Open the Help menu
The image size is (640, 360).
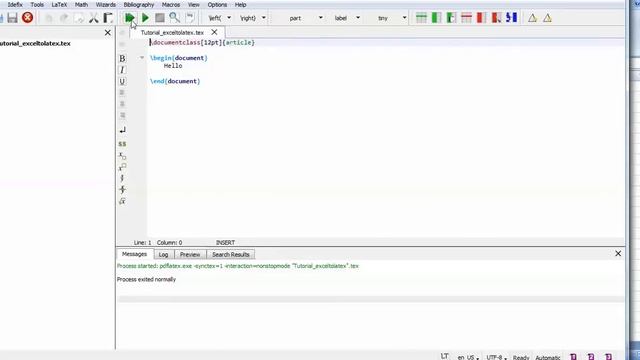(240, 4)
